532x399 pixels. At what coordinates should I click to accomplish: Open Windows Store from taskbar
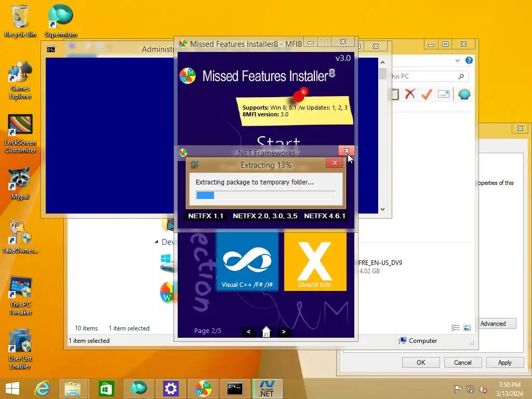point(106,389)
